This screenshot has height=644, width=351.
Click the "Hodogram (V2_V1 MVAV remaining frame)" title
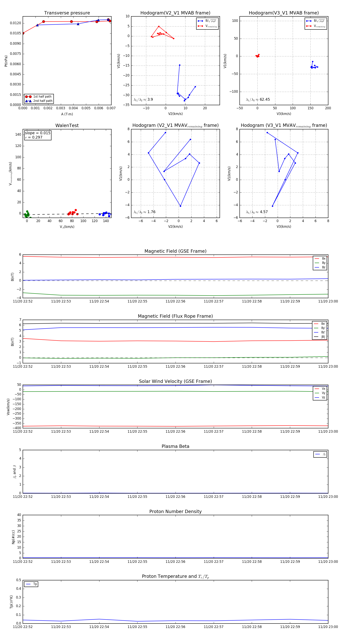pos(175,125)
